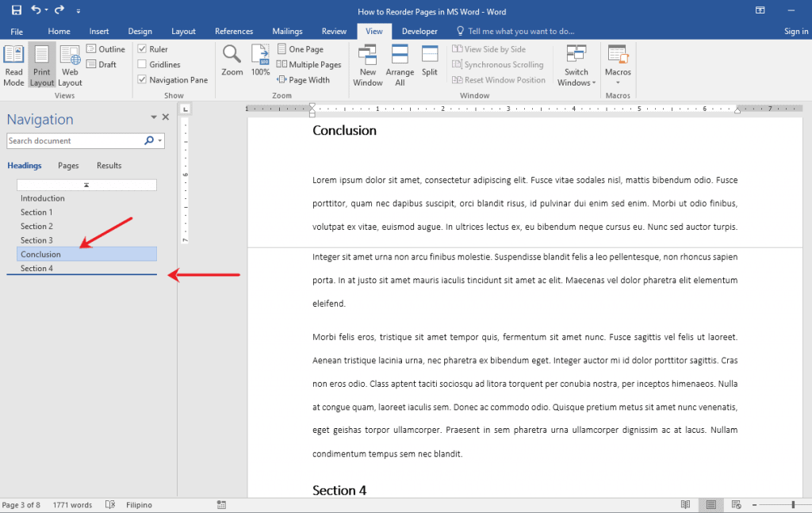Switch to Draft view
Screen dimensions: 812x513
click(101, 64)
